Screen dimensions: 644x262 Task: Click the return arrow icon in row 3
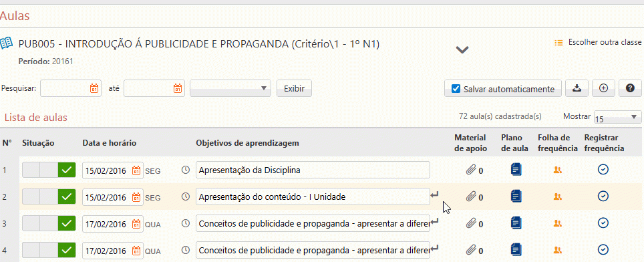[x=434, y=221]
